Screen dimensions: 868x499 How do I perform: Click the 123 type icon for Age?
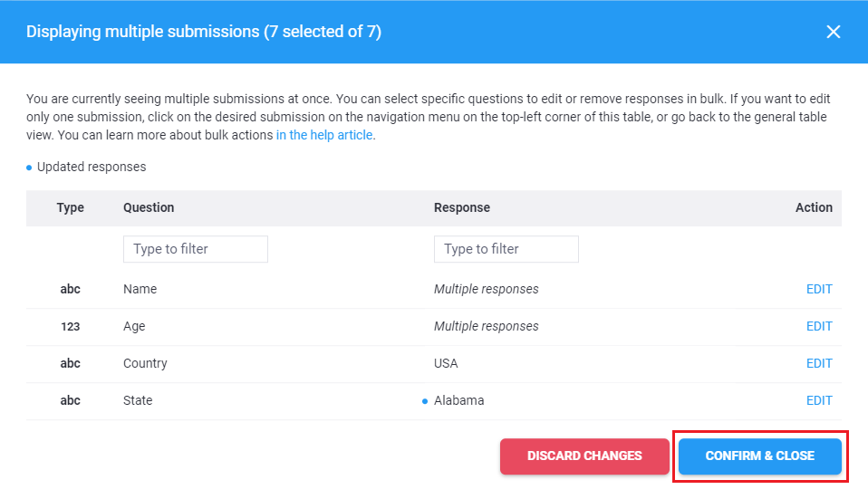click(x=70, y=327)
